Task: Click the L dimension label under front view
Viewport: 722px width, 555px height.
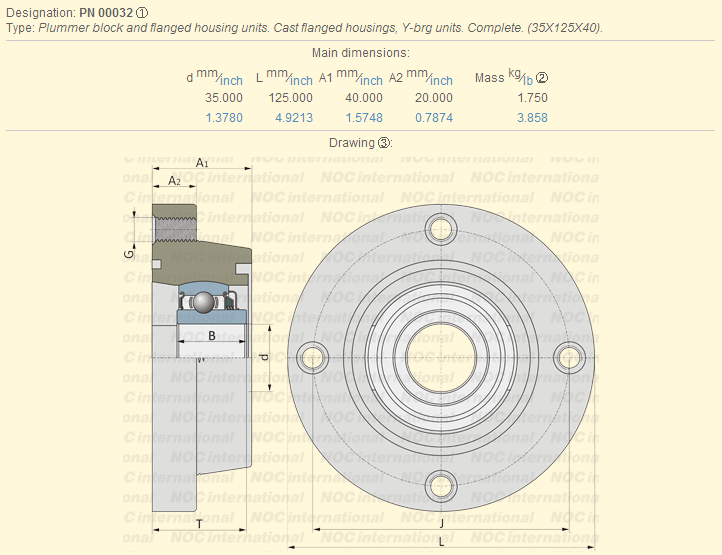Action: (442, 542)
